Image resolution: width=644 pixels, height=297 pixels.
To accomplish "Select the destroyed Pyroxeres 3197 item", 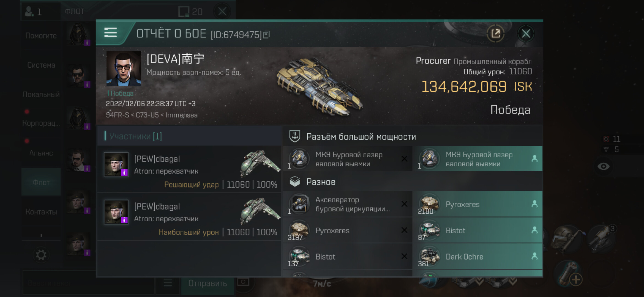I will click(348, 230).
